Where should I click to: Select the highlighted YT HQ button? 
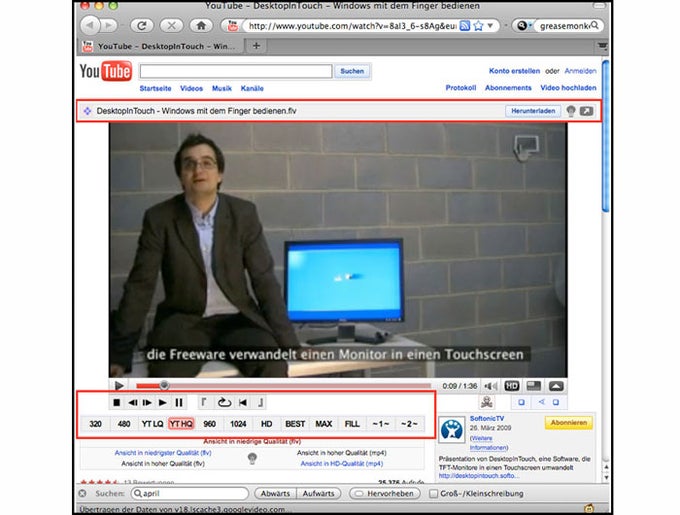(x=181, y=424)
